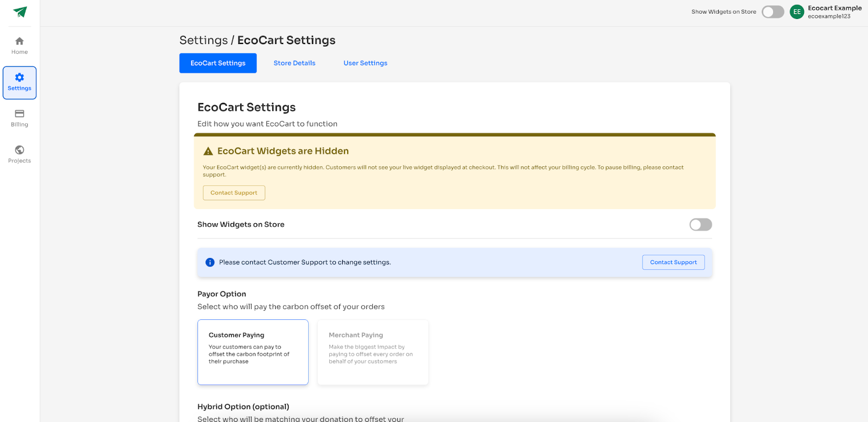The image size is (868, 422).
Task: Click the warning triangle icon in banner
Action: pyautogui.click(x=208, y=152)
